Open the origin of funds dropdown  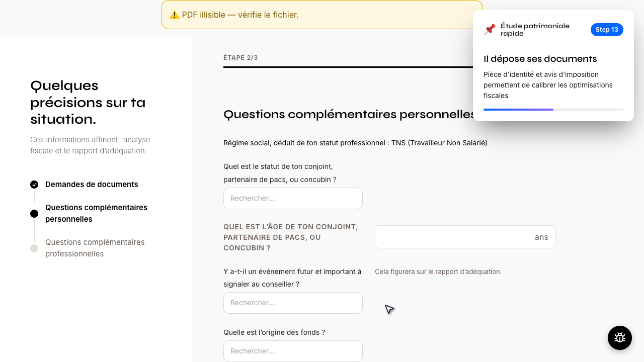(x=293, y=351)
